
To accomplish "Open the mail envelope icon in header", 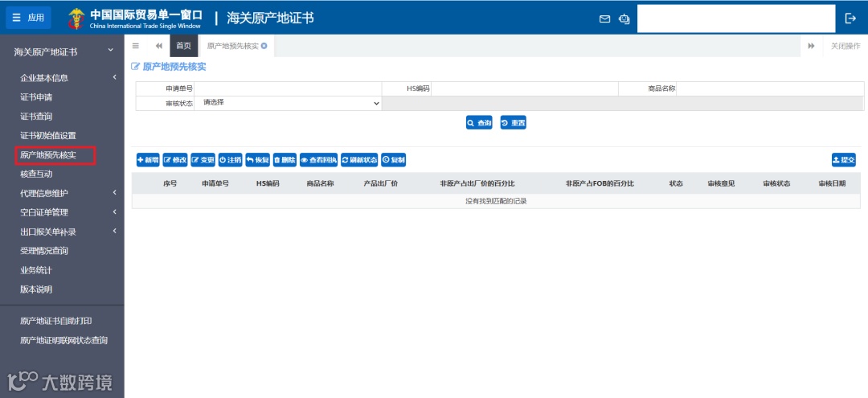I will pos(604,18).
